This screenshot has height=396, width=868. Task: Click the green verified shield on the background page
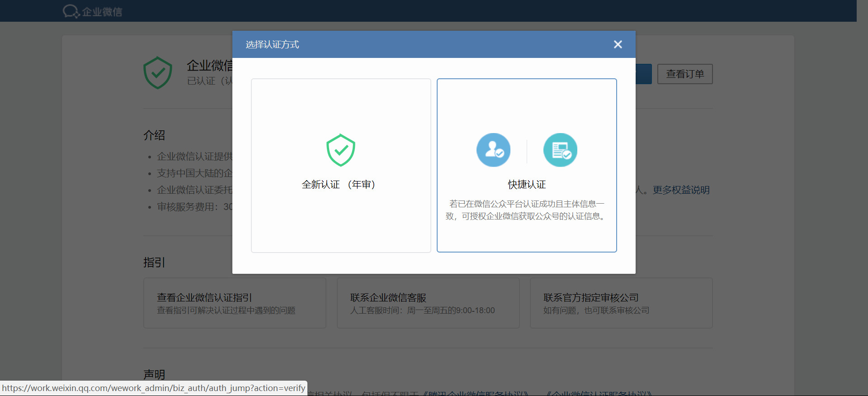click(158, 72)
